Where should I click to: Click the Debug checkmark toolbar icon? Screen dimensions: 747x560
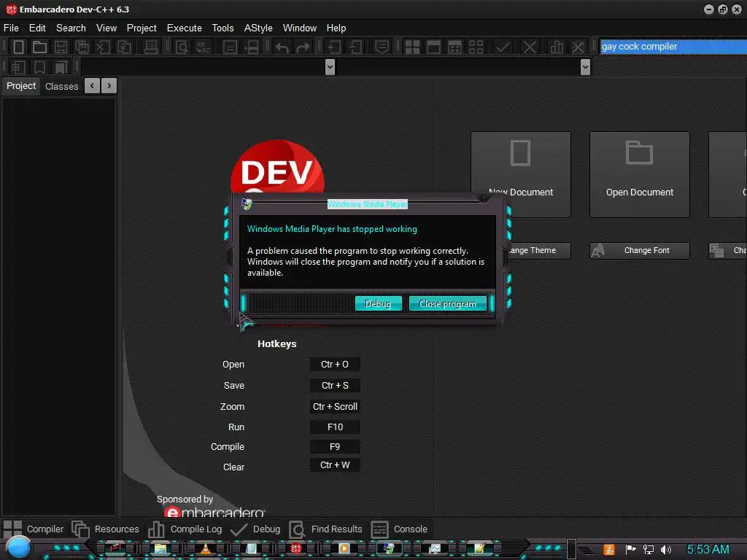[x=503, y=47]
